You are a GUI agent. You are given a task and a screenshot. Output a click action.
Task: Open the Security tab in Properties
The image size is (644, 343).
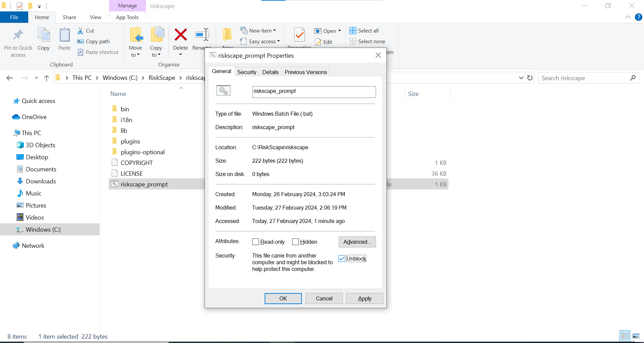pyautogui.click(x=247, y=72)
